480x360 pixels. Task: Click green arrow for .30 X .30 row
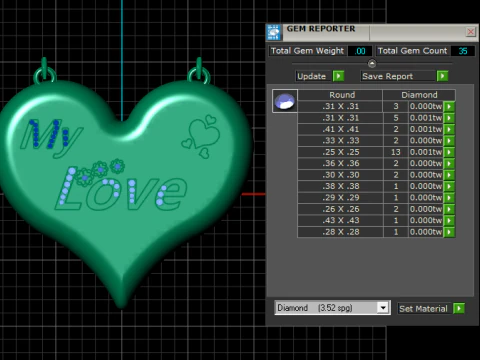449,175
